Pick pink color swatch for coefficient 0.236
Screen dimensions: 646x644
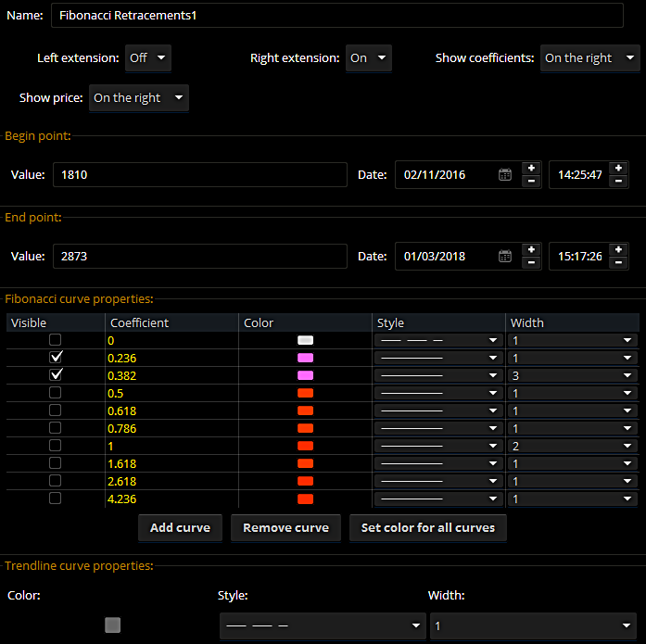click(x=305, y=358)
